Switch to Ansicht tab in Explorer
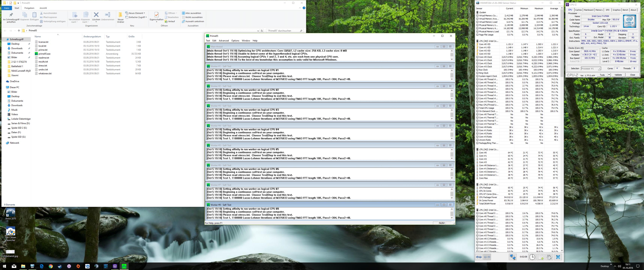 (43, 8)
